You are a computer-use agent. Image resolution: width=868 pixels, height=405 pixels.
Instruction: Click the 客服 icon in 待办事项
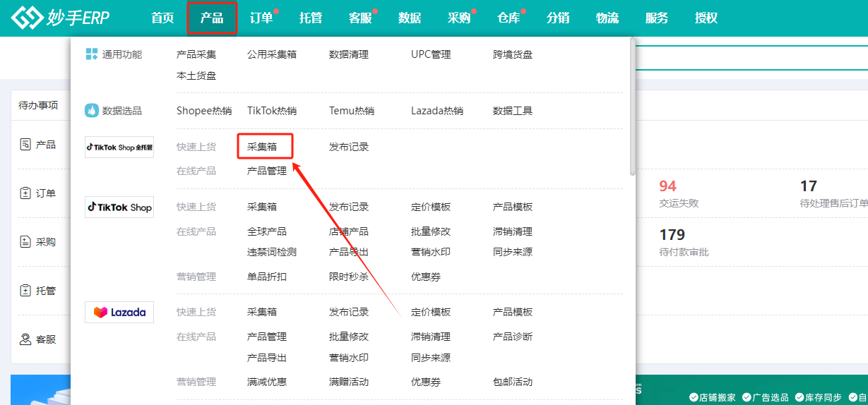[25, 339]
